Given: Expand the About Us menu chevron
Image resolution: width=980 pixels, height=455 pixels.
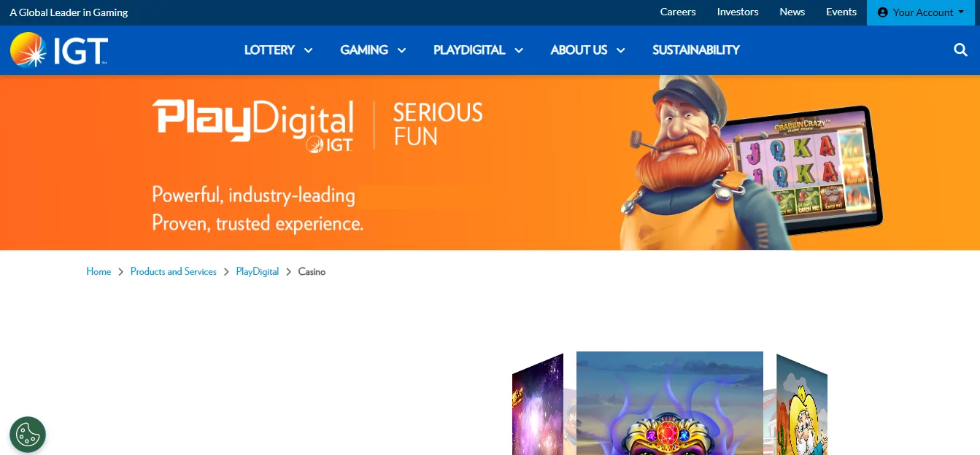Looking at the screenshot, I should 621,50.
